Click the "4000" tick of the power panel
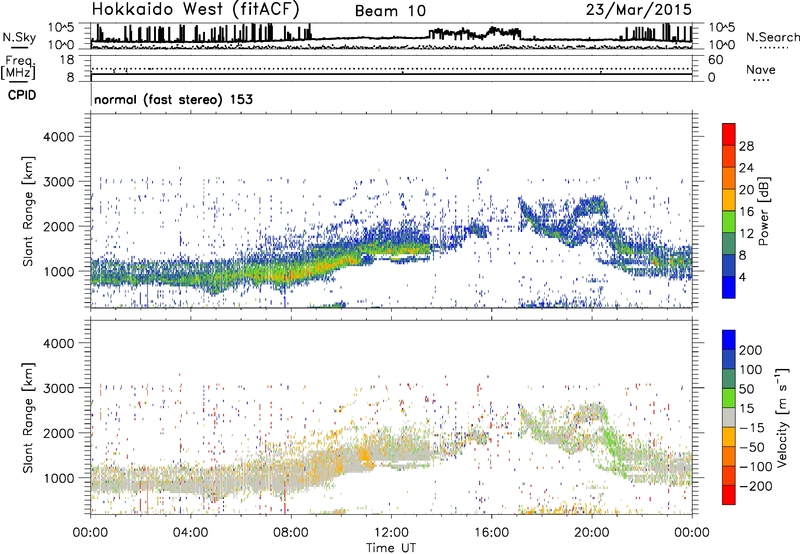The height and width of the screenshot is (554, 800). [59, 137]
